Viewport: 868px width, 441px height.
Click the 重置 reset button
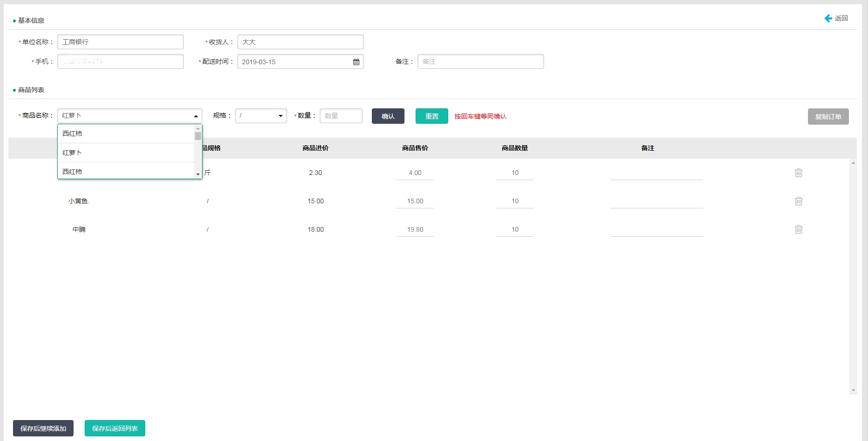tap(431, 116)
